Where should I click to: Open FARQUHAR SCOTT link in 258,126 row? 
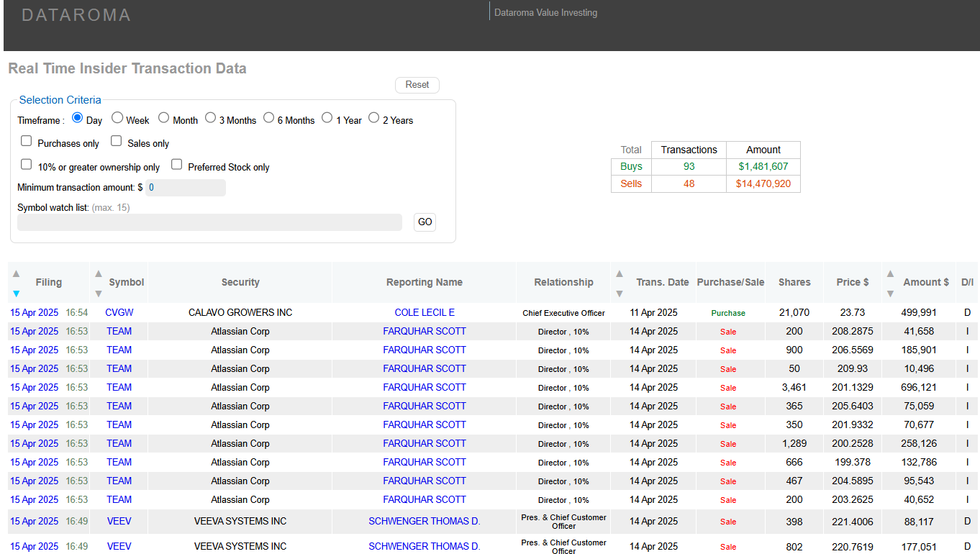425,443
